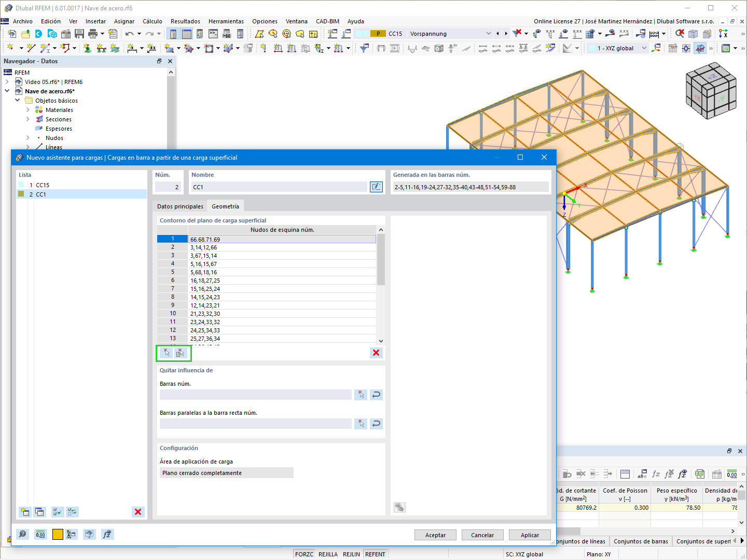Expand the Secciones tree item
Screen dimensions: 747x560
point(28,119)
